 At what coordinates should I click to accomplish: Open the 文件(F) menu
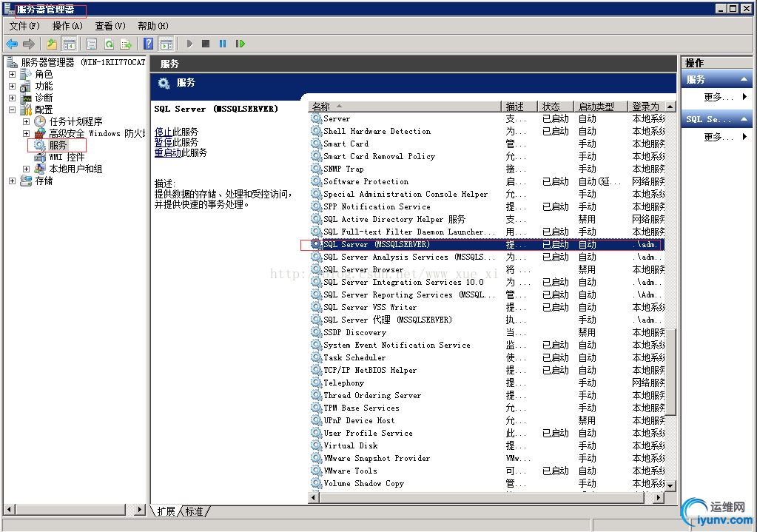point(24,26)
